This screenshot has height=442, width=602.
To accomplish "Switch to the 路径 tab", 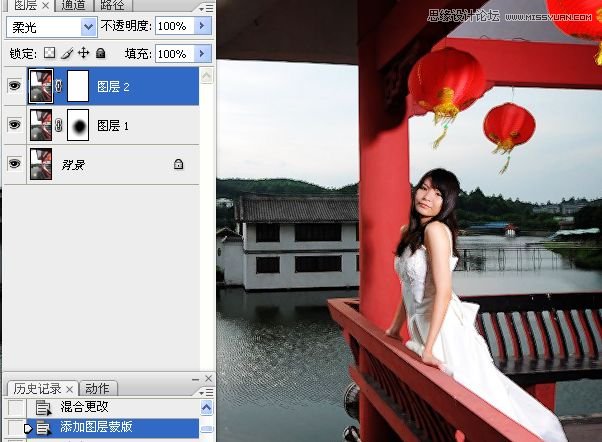I will [x=112, y=5].
